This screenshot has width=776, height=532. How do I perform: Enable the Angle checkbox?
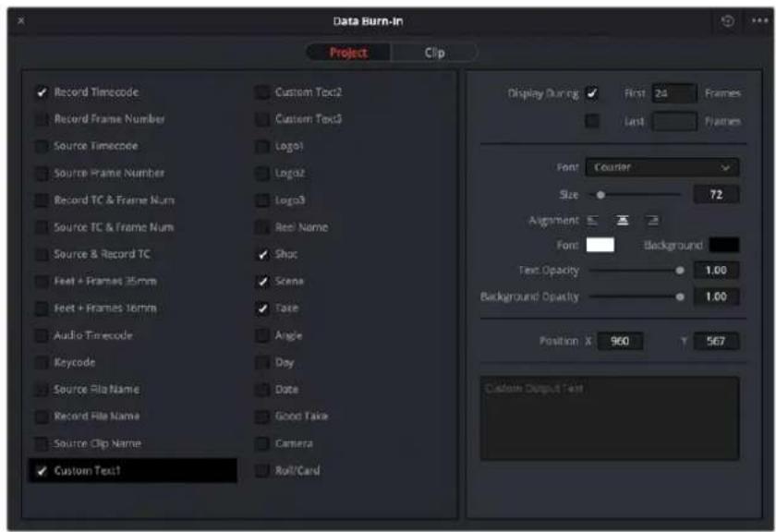point(262,335)
